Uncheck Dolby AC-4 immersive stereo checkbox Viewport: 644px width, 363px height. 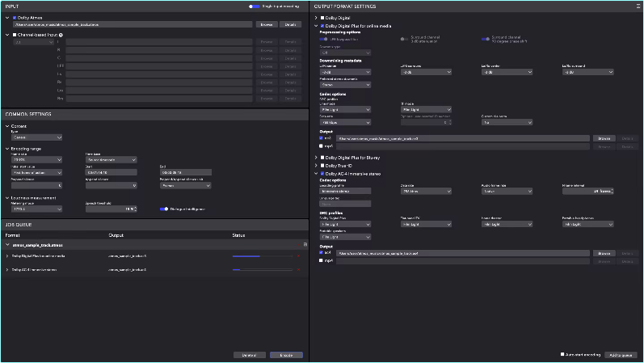(322, 174)
